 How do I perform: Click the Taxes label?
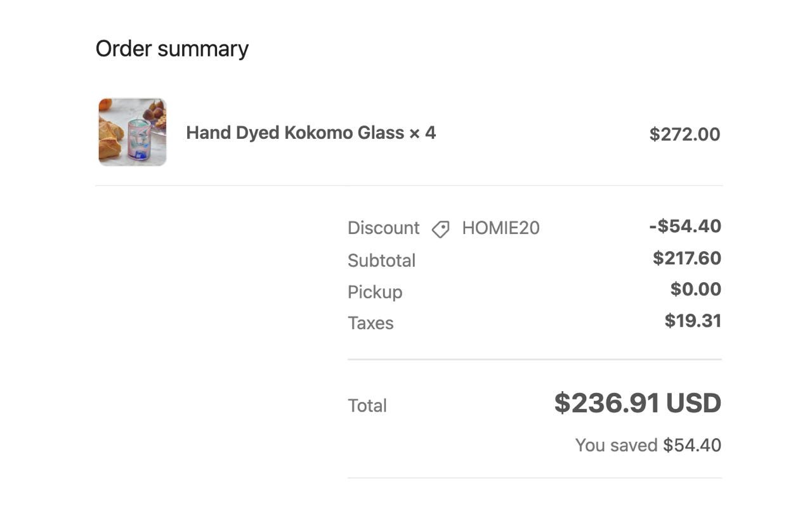click(370, 323)
